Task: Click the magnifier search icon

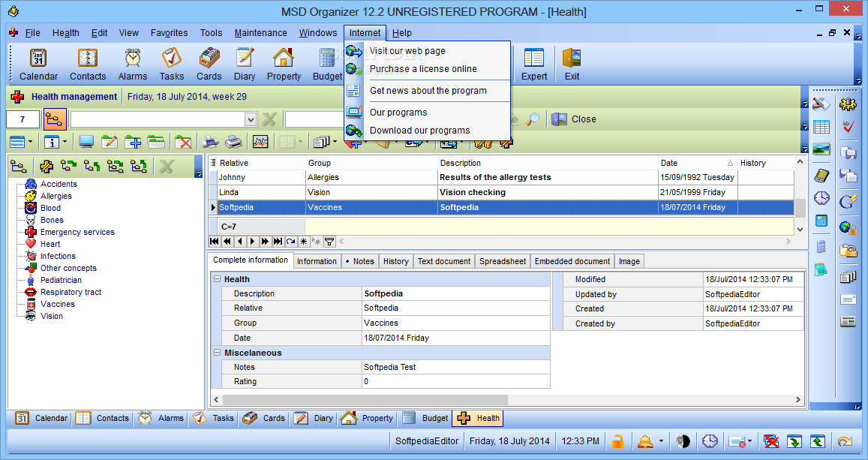Action: [x=532, y=119]
